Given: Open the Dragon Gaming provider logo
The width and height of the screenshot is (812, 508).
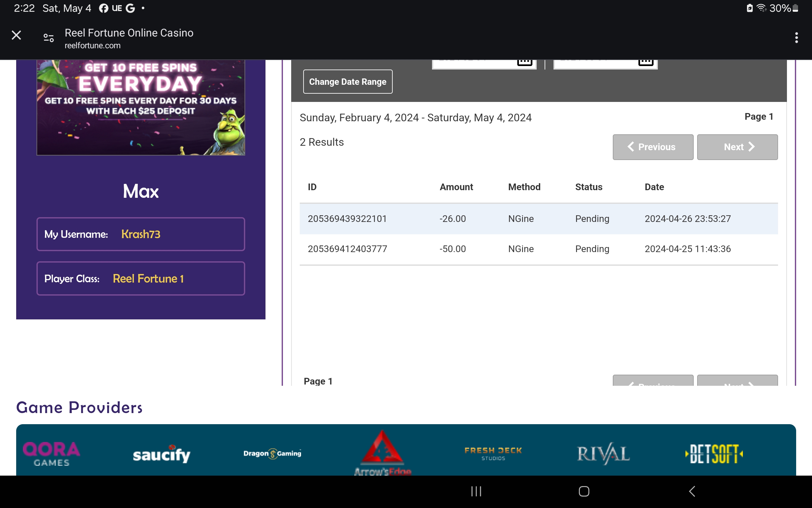Looking at the screenshot, I should (272, 454).
